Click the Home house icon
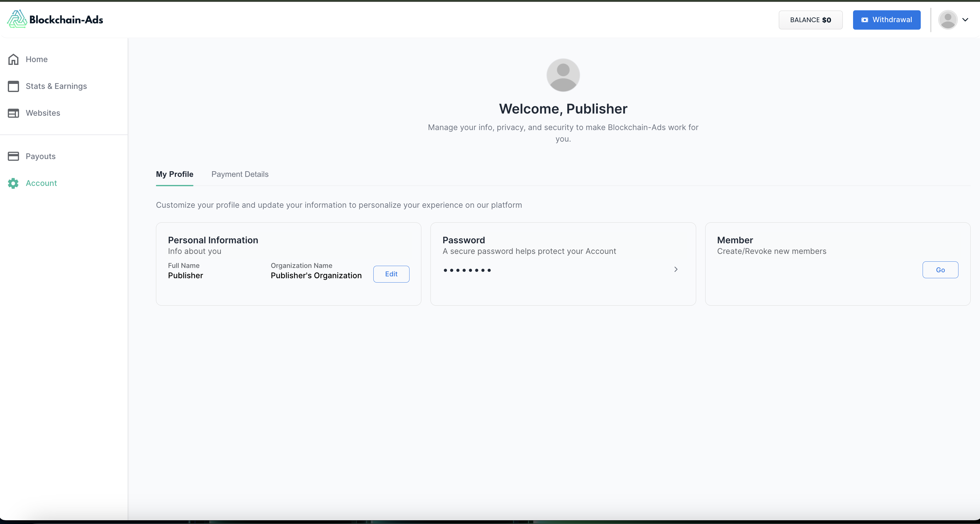The height and width of the screenshot is (524, 980). coord(13,59)
